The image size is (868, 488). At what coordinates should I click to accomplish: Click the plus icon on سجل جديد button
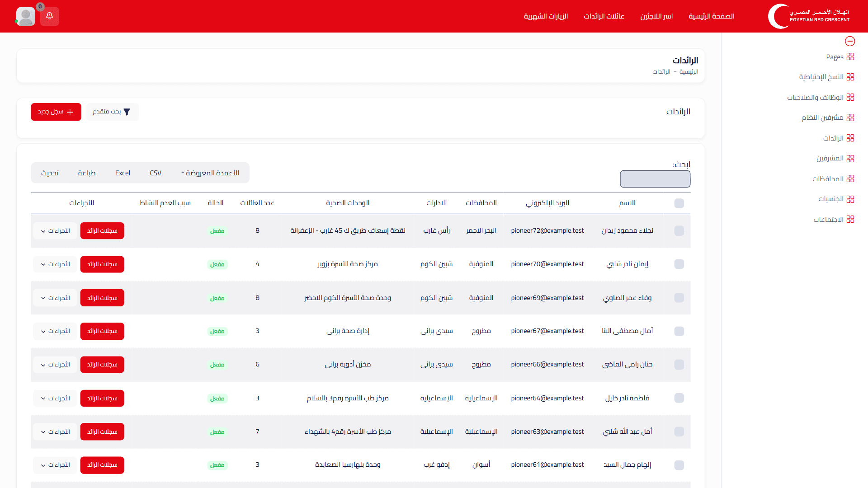click(70, 112)
